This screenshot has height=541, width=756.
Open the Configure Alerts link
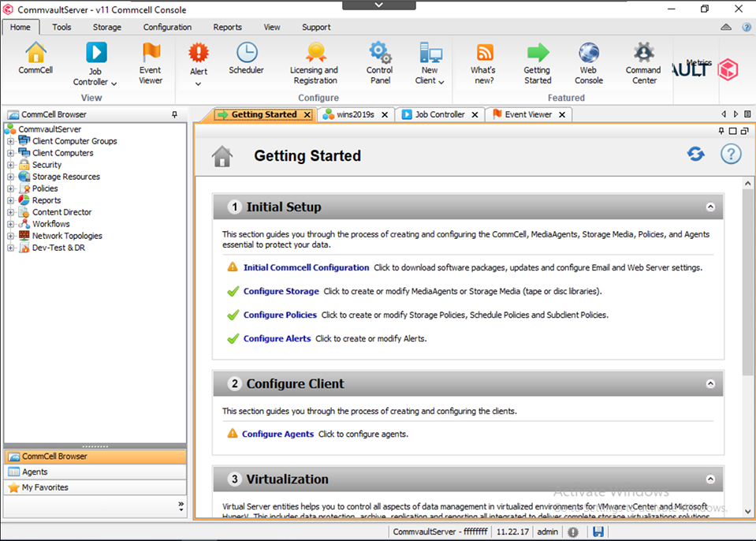[x=277, y=338]
